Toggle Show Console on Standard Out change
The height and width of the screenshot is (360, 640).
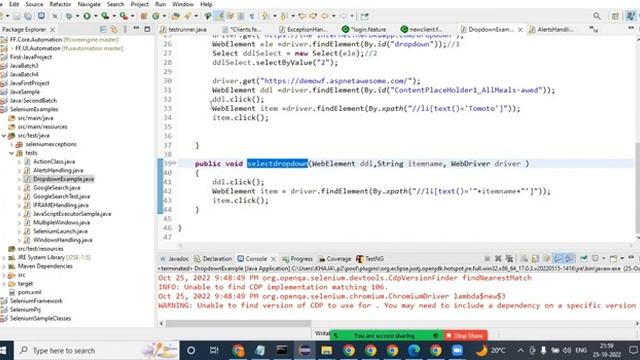click(x=558, y=258)
